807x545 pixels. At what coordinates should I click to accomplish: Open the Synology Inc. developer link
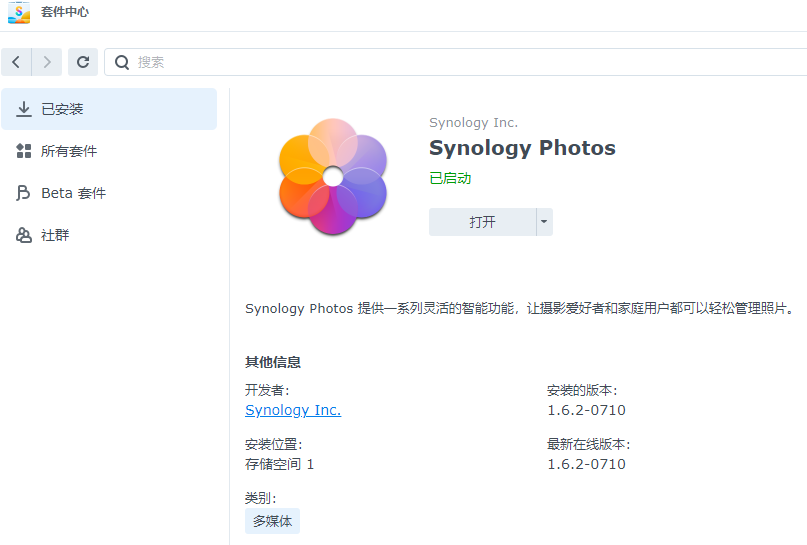coord(293,410)
